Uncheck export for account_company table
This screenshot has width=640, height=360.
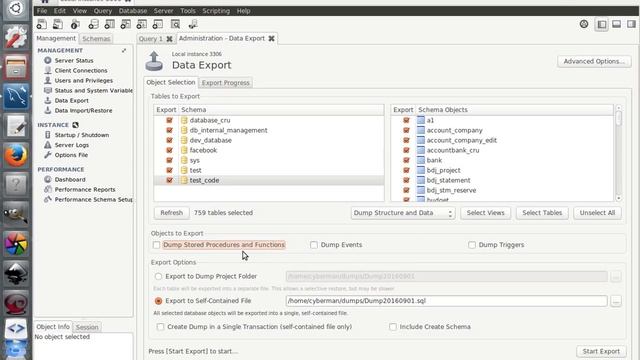(406, 130)
